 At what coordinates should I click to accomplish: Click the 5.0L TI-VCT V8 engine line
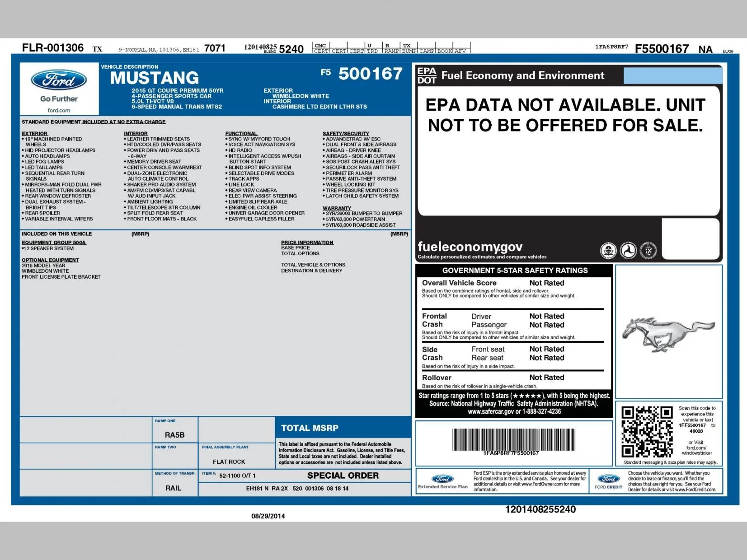(153, 101)
